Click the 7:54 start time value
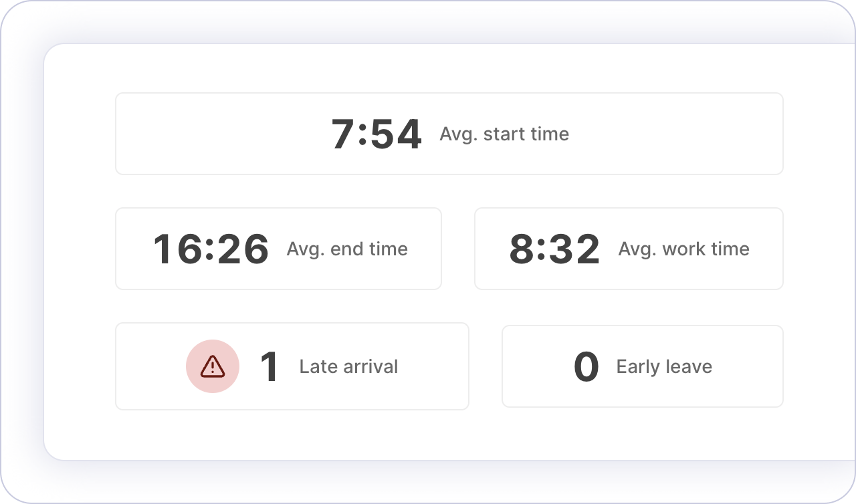Image resolution: width=856 pixels, height=504 pixels. [377, 134]
